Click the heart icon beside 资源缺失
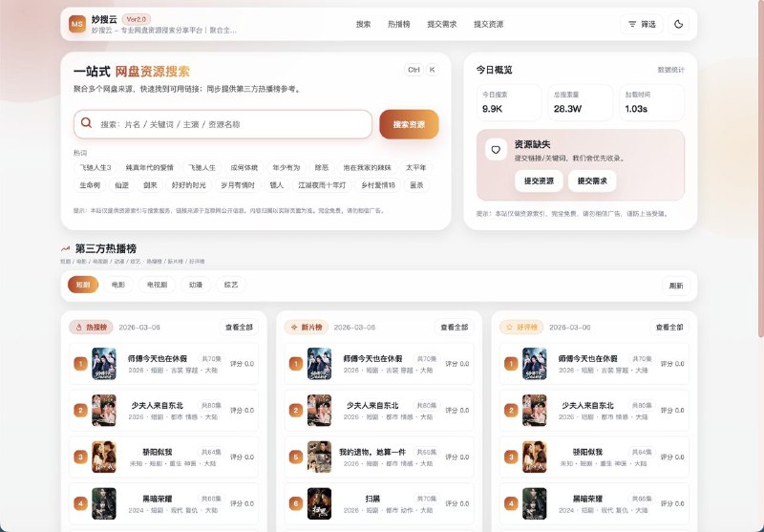 pyautogui.click(x=495, y=149)
